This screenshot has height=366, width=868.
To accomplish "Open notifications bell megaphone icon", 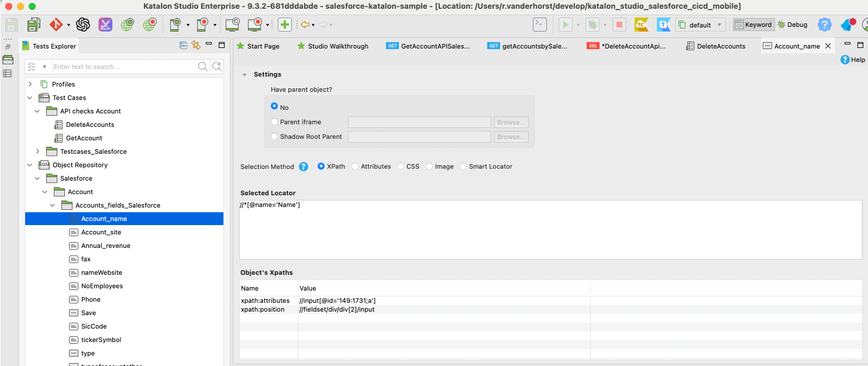I will 848,25.
